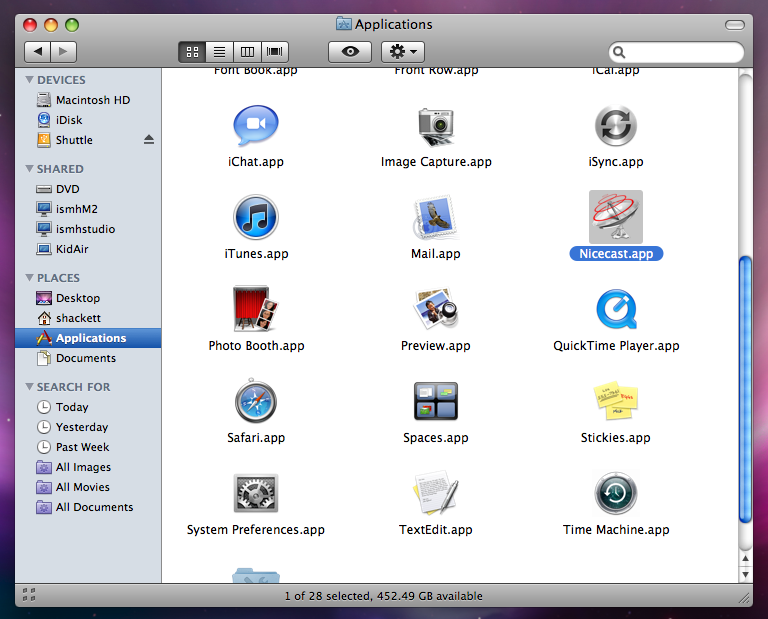Select the Stickies.app notes icon

pos(616,401)
